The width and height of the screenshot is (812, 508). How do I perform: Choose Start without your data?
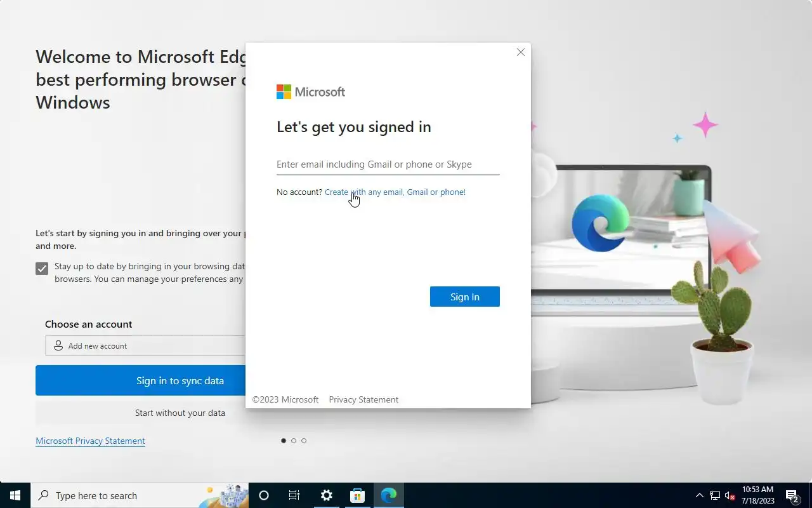pyautogui.click(x=141, y=413)
